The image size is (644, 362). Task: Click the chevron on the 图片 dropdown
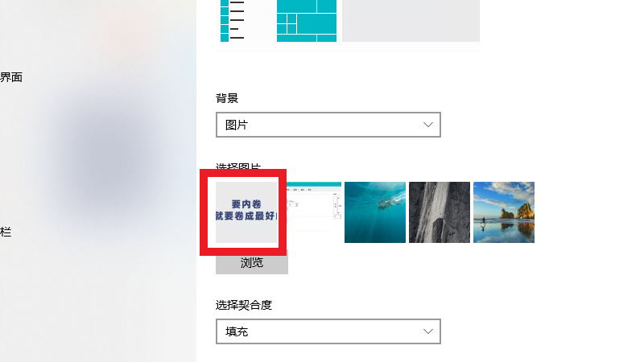pos(428,125)
